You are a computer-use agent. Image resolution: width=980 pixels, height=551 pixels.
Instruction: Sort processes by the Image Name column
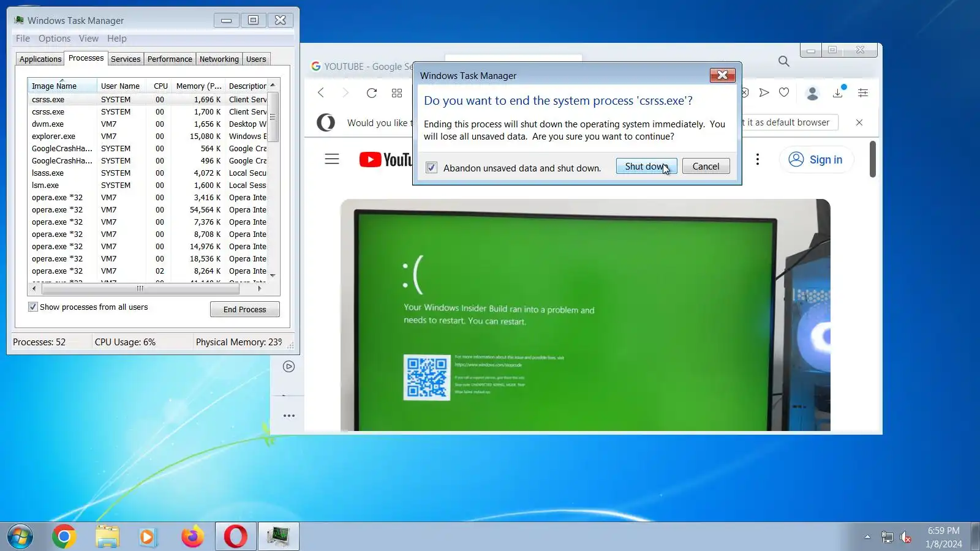pyautogui.click(x=62, y=86)
